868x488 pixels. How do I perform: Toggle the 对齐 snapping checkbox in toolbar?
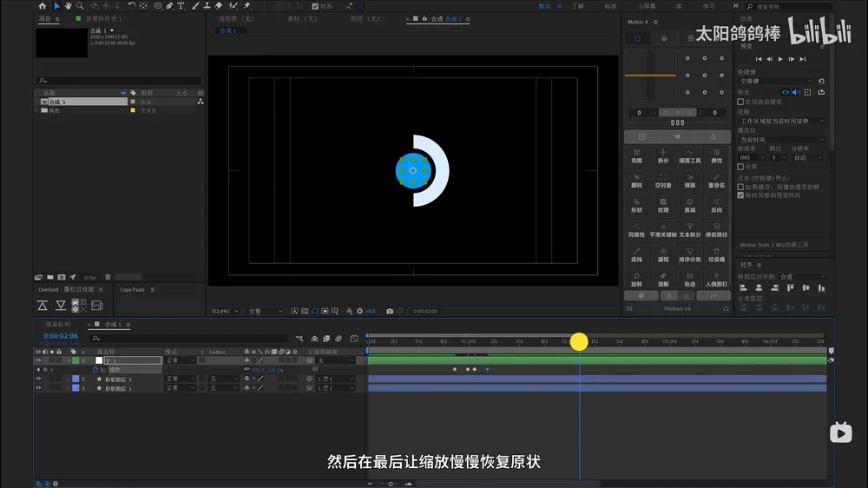point(315,6)
